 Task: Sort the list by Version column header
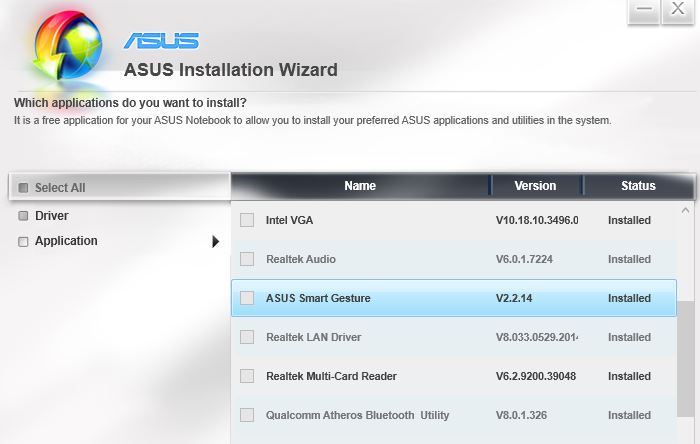[x=535, y=186]
